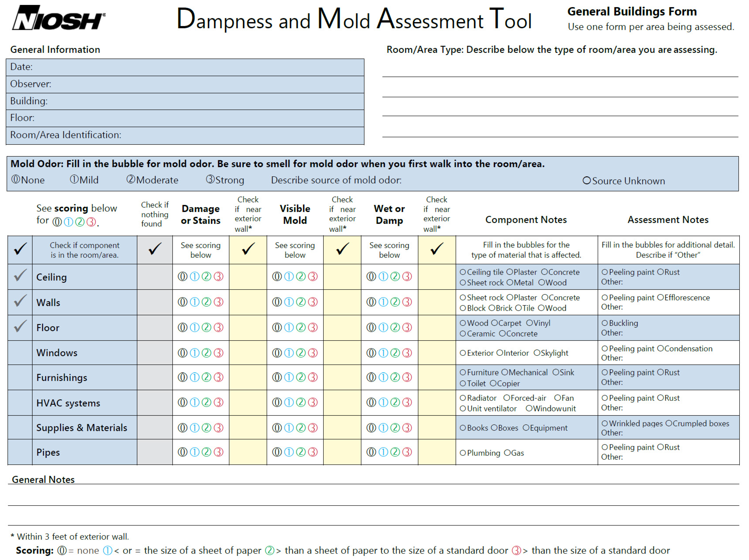
Task: Check near exterior wall for HVAC Visible Mold
Action: (x=342, y=403)
